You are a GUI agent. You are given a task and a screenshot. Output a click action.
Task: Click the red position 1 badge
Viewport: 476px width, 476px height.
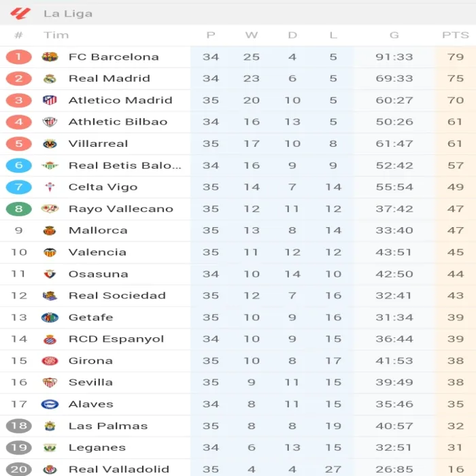point(18,57)
